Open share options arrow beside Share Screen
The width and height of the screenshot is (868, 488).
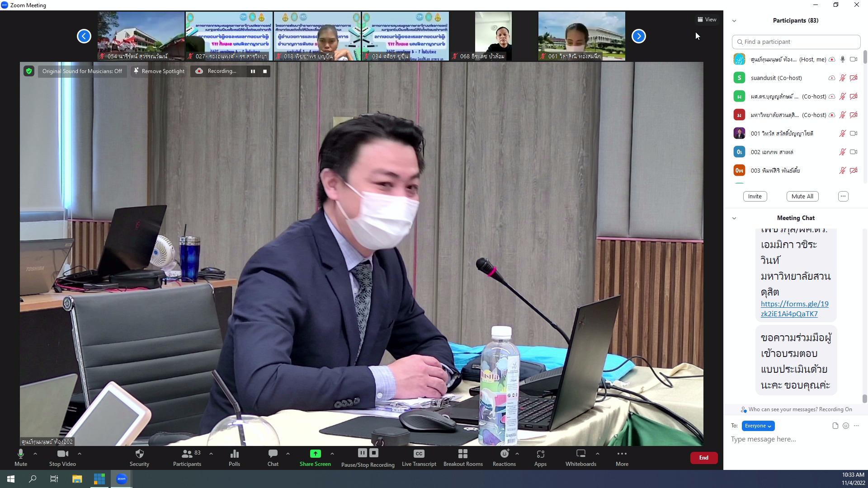click(332, 454)
